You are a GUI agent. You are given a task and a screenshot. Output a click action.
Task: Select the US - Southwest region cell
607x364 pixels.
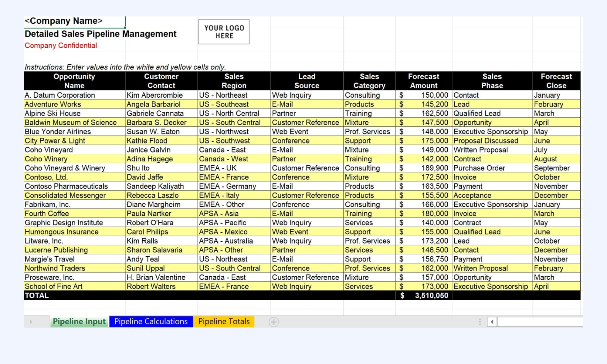pos(234,140)
